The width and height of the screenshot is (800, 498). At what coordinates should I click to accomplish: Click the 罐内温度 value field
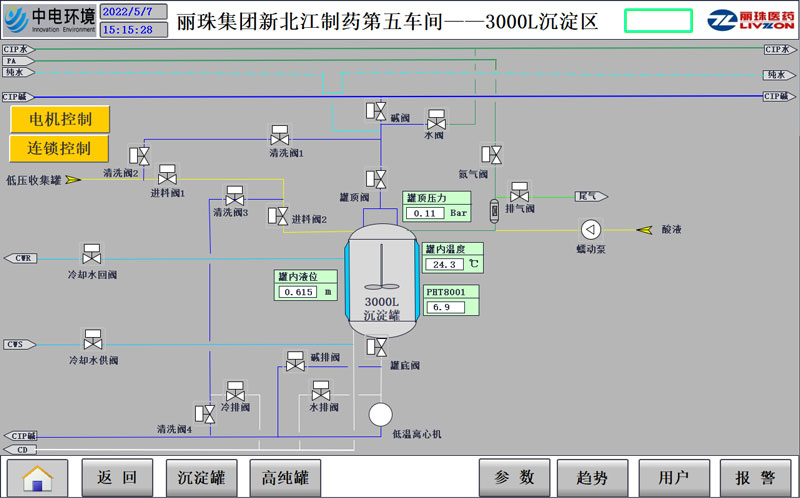tap(444, 265)
